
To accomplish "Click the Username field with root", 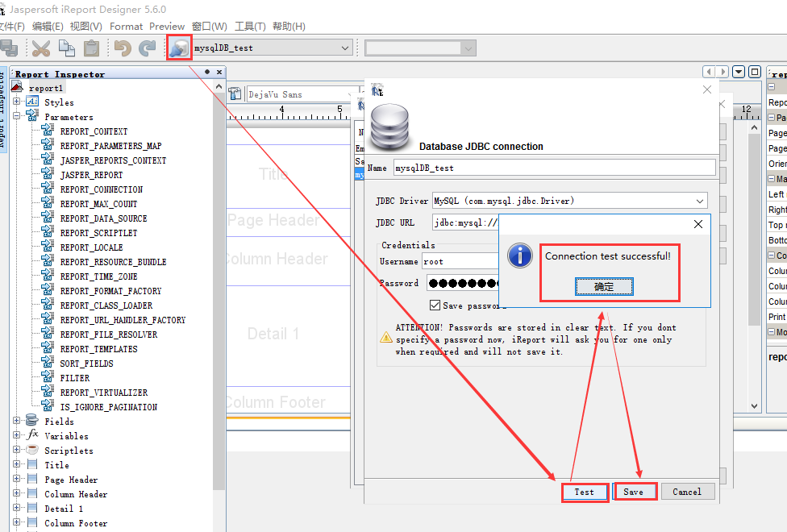I will [460, 261].
